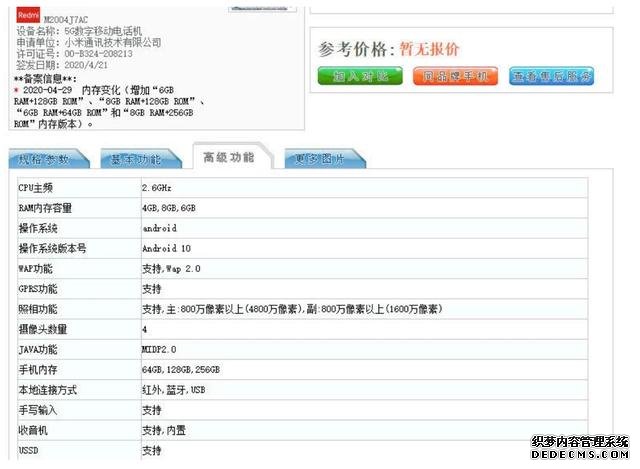Click 支持 in the GPRS功能 row
This screenshot has width=640, height=469.
click(x=151, y=289)
